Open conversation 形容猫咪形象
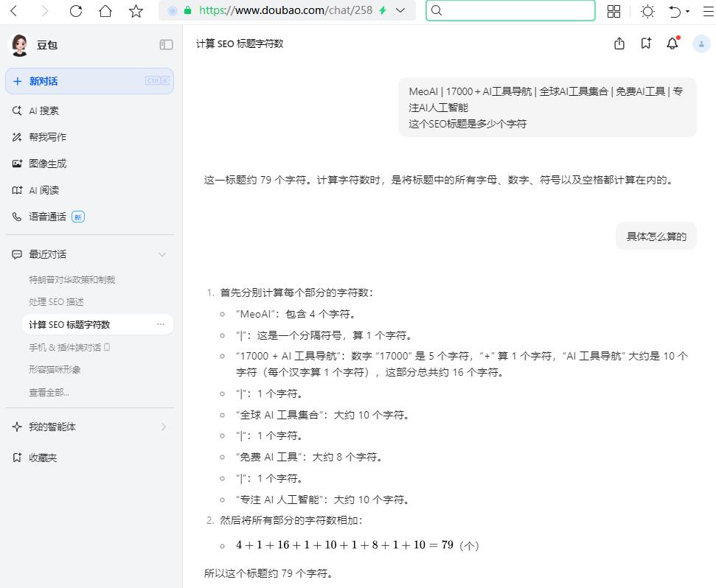This screenshot has width=716, height=588. (55, 369)
